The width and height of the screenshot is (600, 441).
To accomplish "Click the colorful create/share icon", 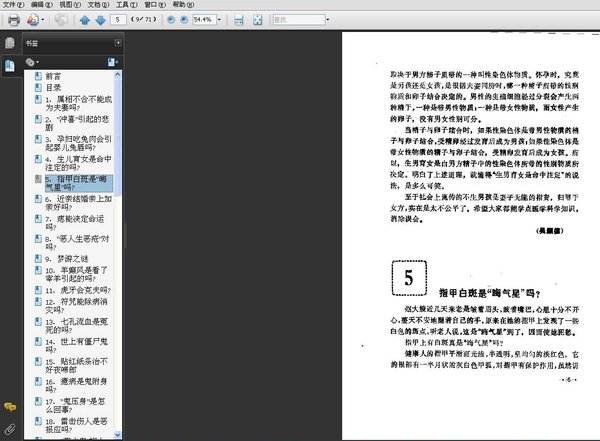I will click(33, 20).
